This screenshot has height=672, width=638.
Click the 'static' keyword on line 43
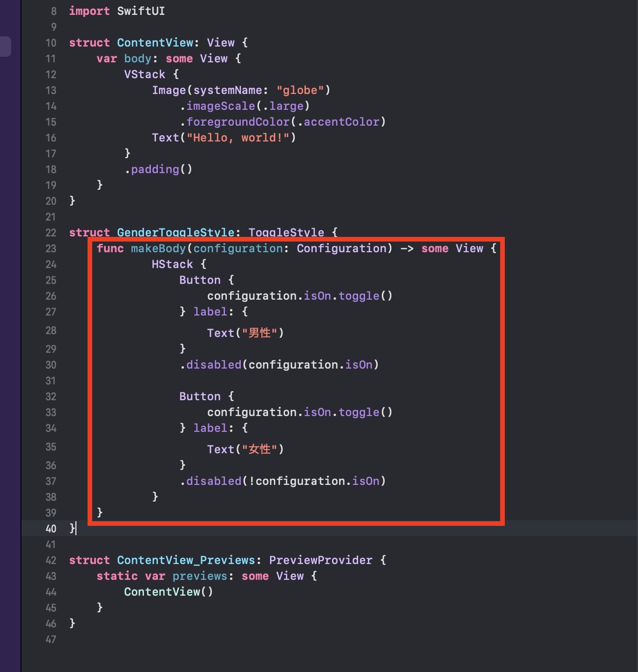click(117, 576)
